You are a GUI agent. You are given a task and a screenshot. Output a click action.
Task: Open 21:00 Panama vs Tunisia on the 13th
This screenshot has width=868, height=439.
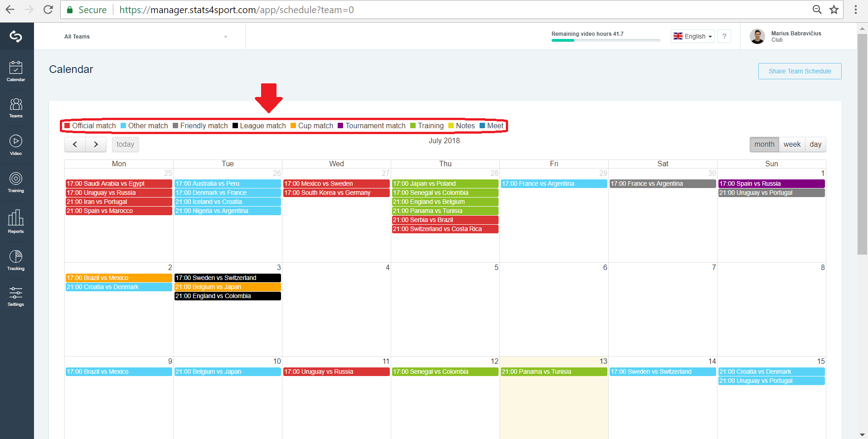point(554,371)
